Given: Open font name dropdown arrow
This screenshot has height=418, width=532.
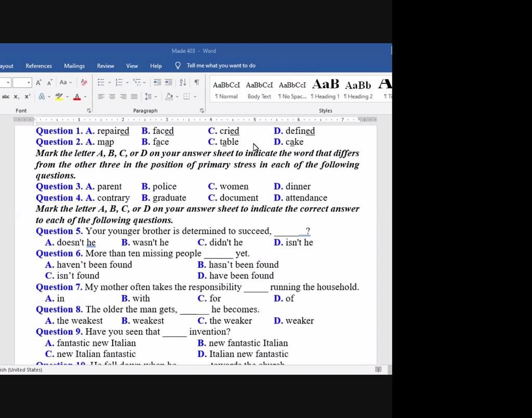Looking at the screenshot, I should pyautogui.click(x=8, y=83).
